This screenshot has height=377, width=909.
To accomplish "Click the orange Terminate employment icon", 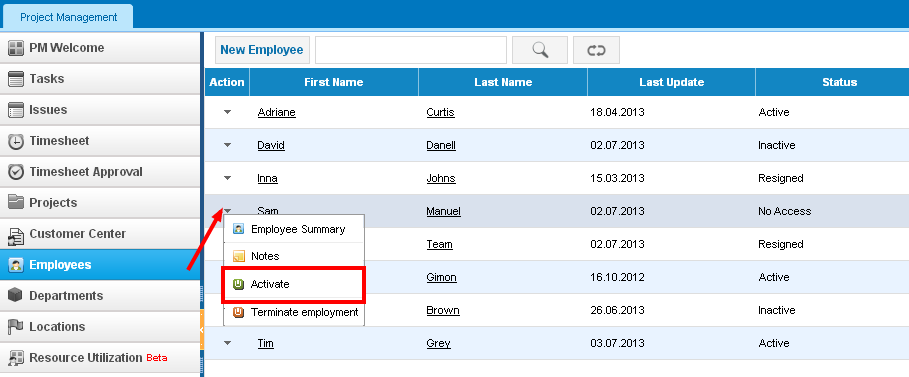I will click(238, 313).
